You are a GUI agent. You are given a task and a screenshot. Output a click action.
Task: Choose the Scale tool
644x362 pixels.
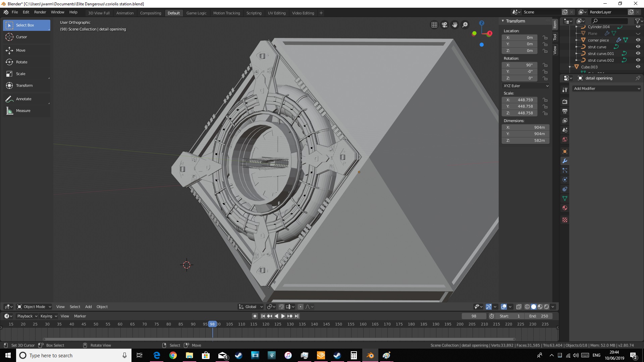pyautogui.click(x=27, y=74)
